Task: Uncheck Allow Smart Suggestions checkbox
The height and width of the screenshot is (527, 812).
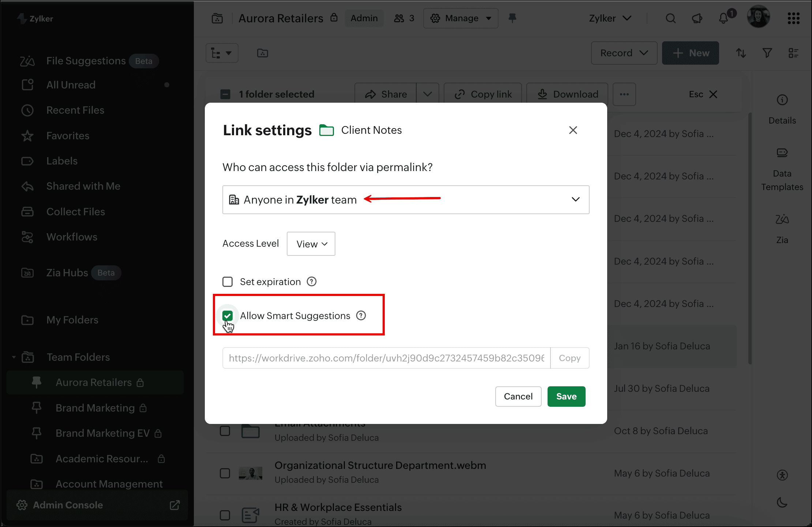Action: coord(228,316)
